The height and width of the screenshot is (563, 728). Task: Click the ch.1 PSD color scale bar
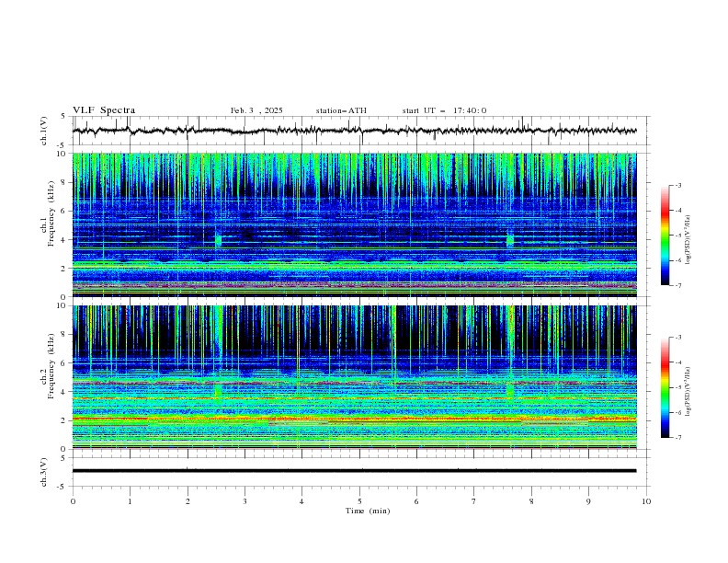pos(665,236)
